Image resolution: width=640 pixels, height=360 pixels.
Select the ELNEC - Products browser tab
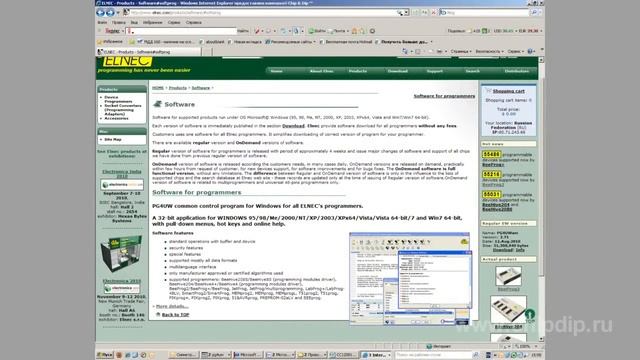[x=149, y=52]
